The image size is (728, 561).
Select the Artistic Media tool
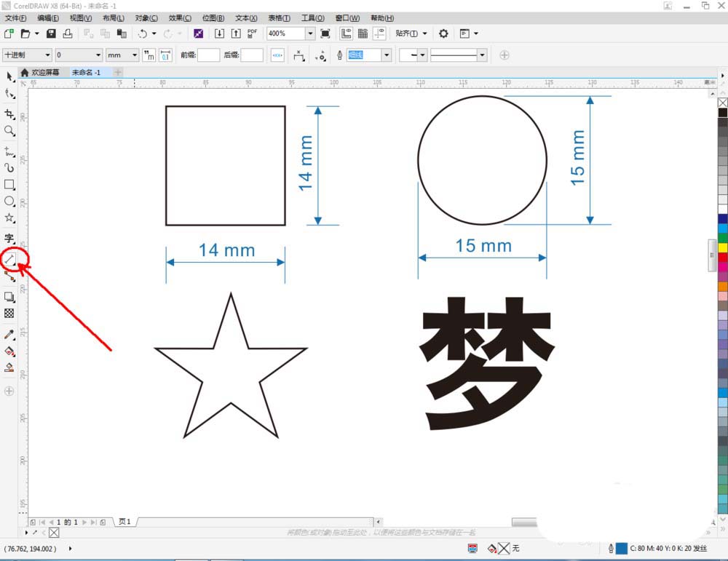click(9, 167)
